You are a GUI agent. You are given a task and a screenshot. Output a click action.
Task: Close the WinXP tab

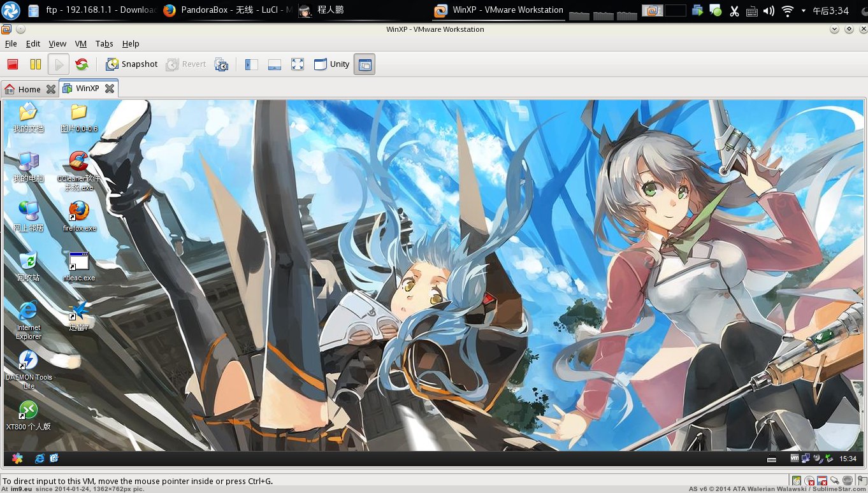point(110,89)
